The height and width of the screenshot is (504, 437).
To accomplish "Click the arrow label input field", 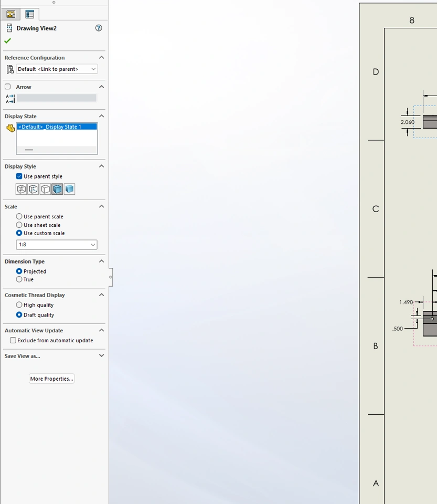I will [x=57, y=98].
